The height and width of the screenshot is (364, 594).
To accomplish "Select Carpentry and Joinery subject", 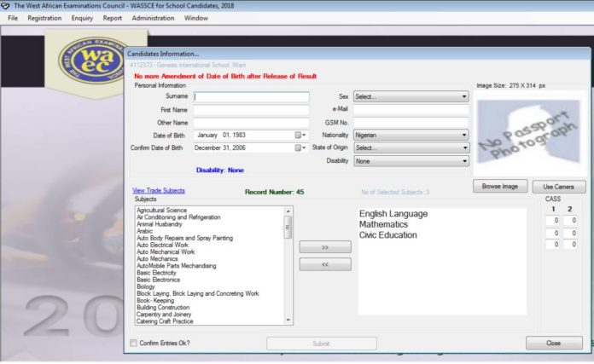I will [164, 314].
